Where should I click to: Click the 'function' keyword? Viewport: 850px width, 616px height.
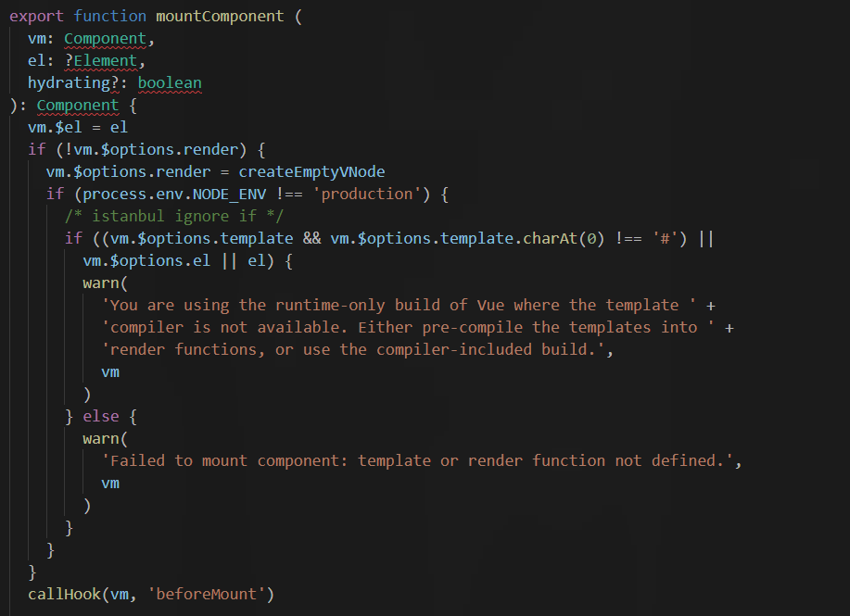coord(109,17)
